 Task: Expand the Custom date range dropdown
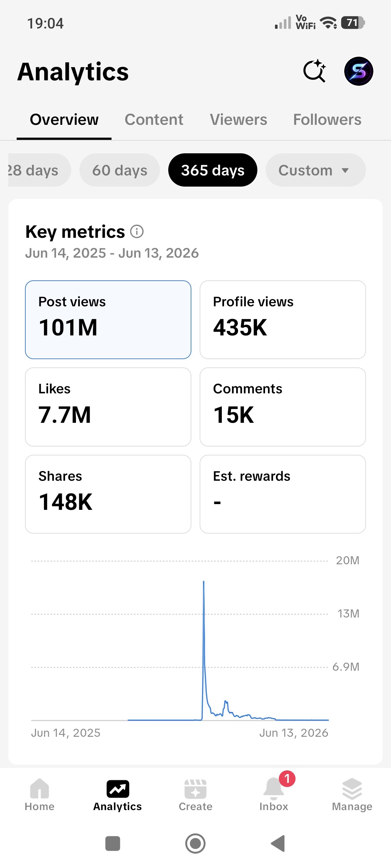pyautogui.click(x=315, y=170)
